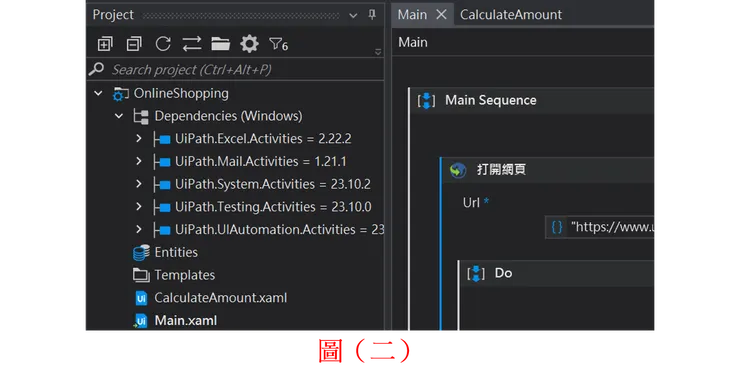This screenshot has height=381, width=740.
Task: Click the Main Sequence activity icon
Action: point(426,101)
